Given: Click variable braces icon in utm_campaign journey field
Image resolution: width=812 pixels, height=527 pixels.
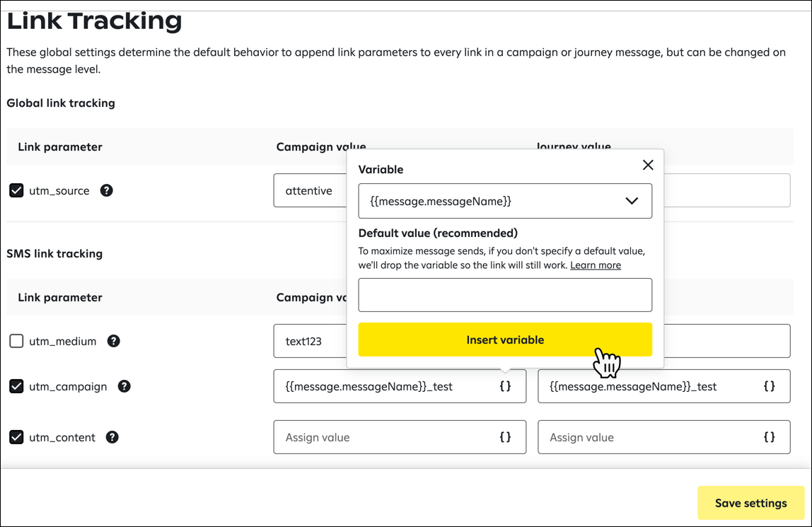Looking at the screenshot, I should point(770,386).
